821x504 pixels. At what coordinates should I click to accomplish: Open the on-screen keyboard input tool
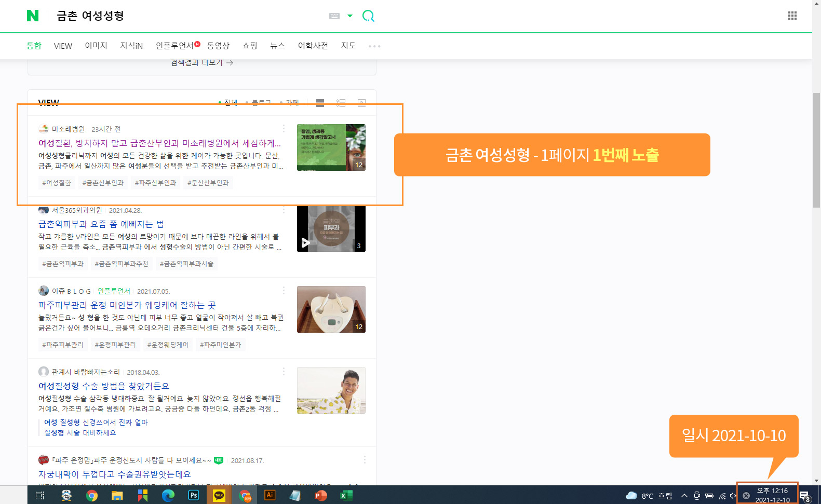coord(334,16)
